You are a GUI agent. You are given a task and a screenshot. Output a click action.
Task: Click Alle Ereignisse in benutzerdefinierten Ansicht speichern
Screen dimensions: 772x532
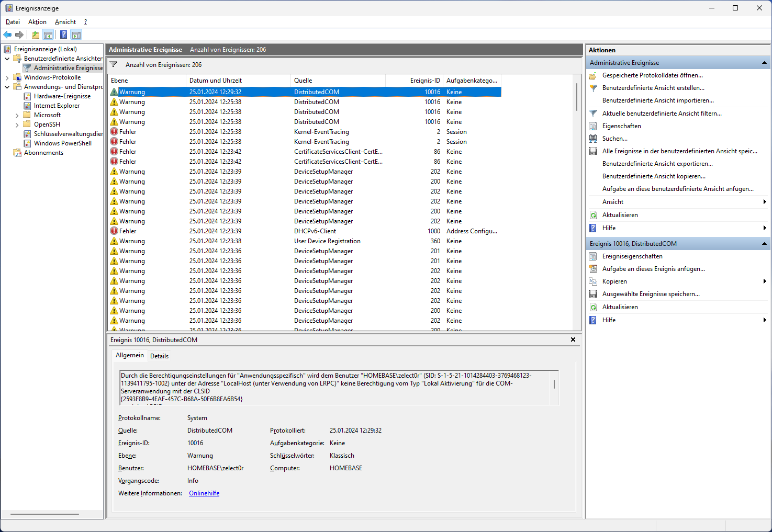click(x=680, y=151)
